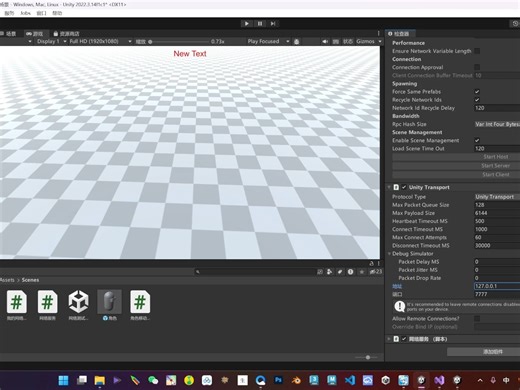
Task: Click the Start Host button
Action: [456, 157]
